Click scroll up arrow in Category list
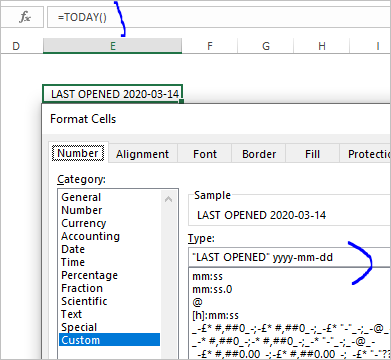The width and height of the screenshot is (391, 360). click(169, 199)
